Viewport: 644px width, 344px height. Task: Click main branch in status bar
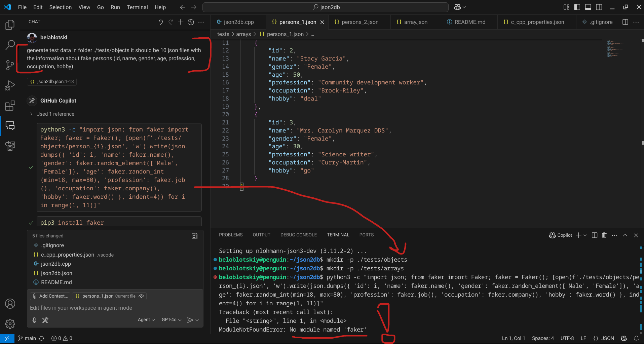(27, 338)
